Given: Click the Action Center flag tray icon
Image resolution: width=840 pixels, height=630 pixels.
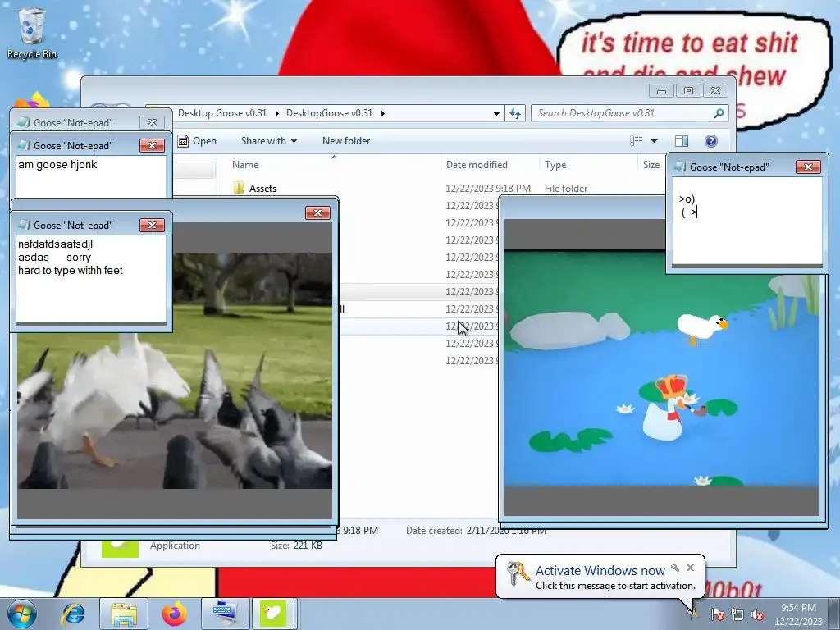Looking at the screenshot, I should coord(717,615).
